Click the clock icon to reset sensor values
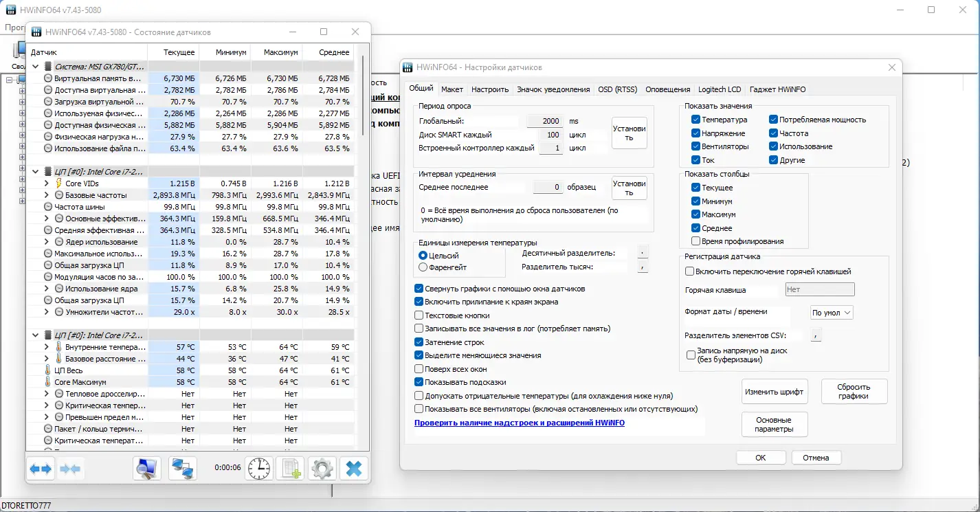The image size is (980, 512). click(259, 469)
